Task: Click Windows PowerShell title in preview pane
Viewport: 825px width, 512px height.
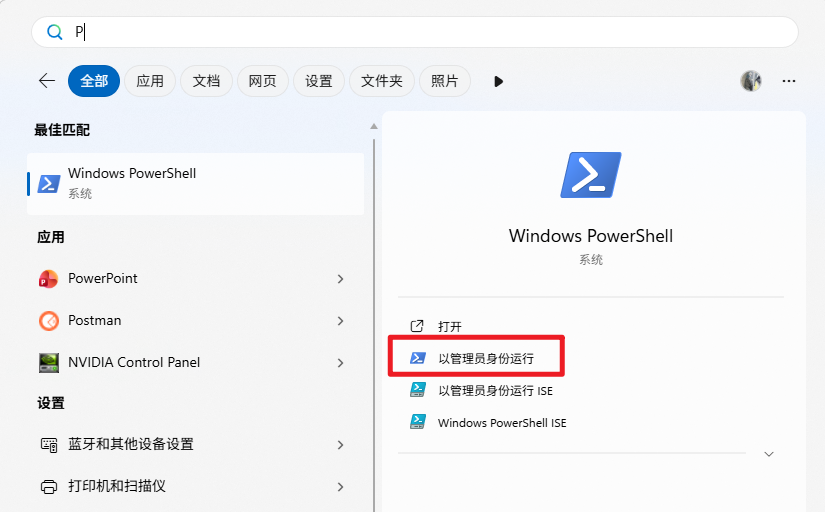Action: (591, 236)
